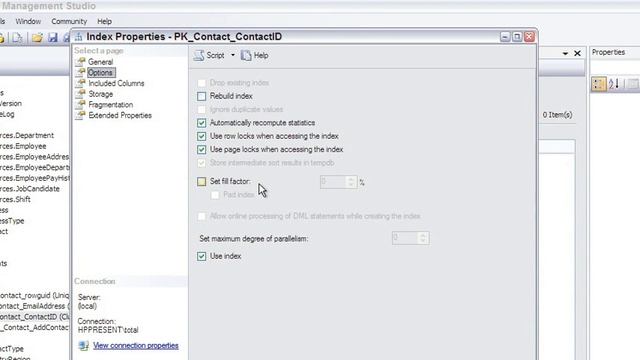Click the fill factor spinner arrows
Screen dimensions: 640x360
click(351, 182)
